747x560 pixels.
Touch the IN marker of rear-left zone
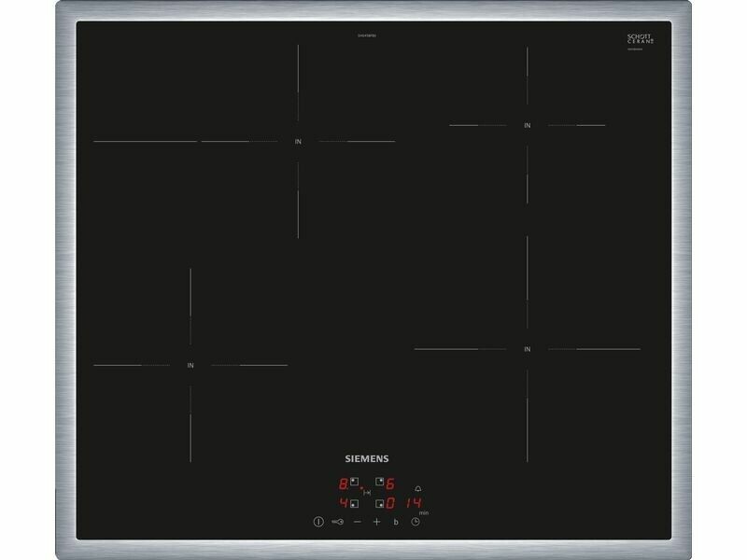(299, 142)
